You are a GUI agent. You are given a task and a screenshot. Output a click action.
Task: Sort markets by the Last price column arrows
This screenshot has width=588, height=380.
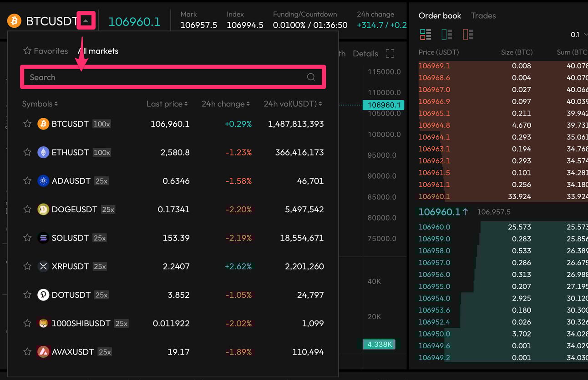click(x=186, y=104)
